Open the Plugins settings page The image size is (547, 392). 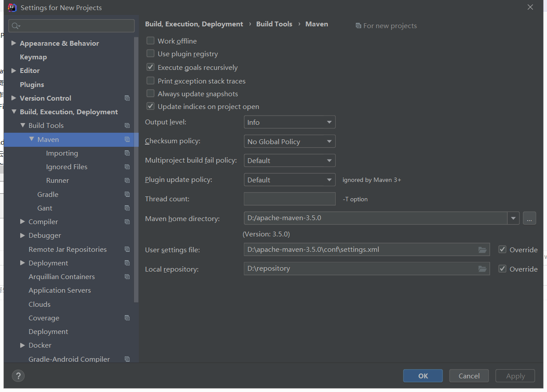[x=32, y=84]
